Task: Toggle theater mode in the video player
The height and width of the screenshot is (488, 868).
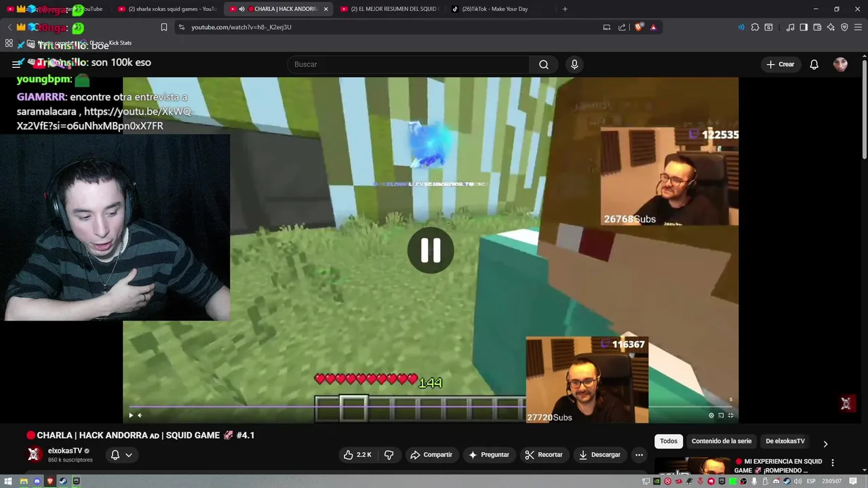Action: (721, 415)
